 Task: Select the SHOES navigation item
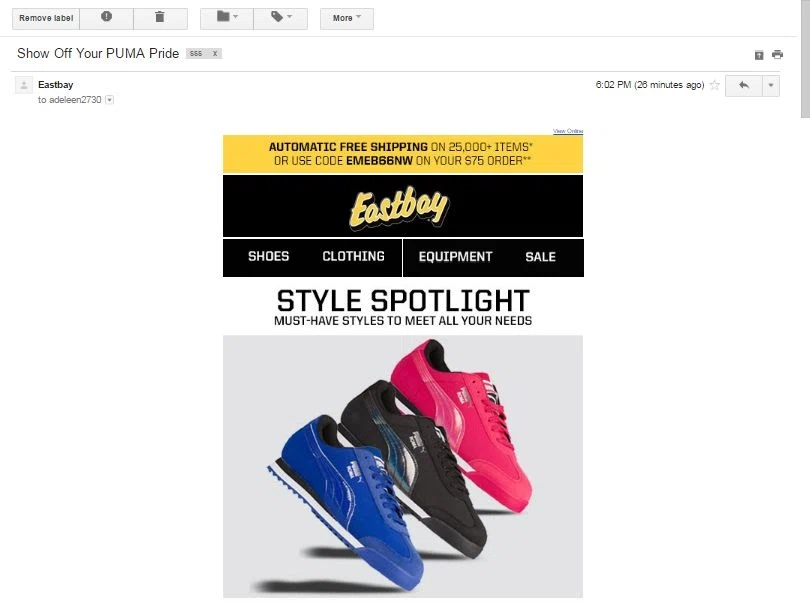pos(268,257)
